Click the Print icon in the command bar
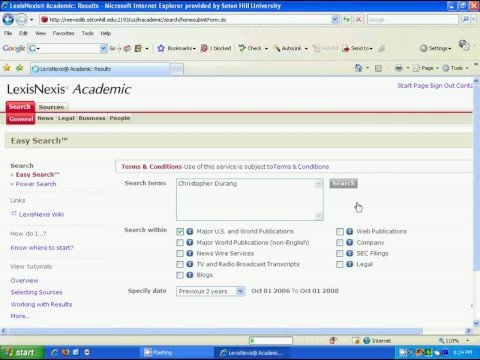Image resolution: width=480 pixels, height=360 pixels. pos(399,68)
